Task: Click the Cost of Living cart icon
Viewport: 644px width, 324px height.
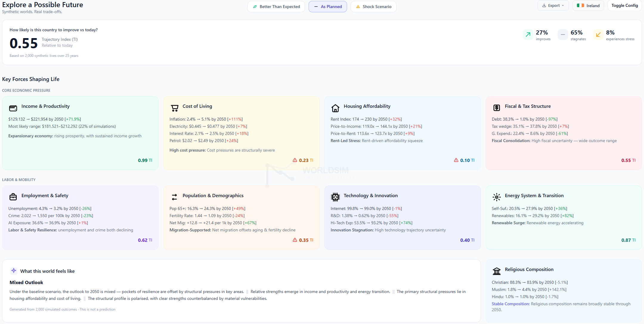Action: [x=174, y=108]
